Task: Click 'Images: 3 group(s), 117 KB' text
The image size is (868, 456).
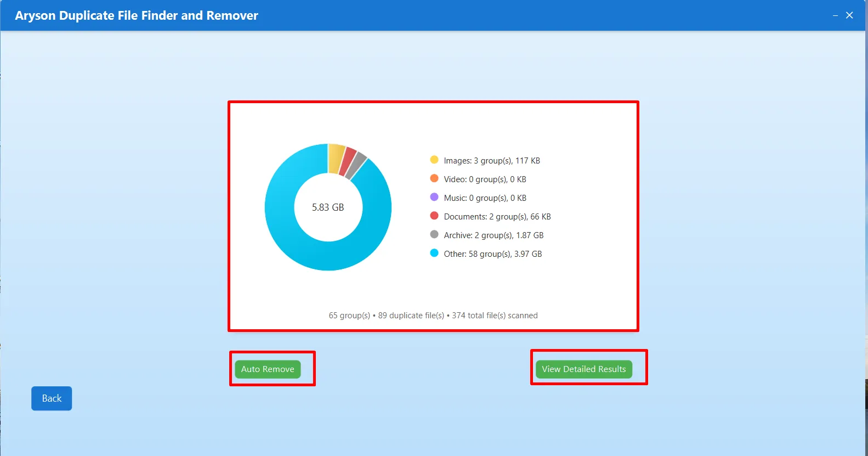Action: 492,161
